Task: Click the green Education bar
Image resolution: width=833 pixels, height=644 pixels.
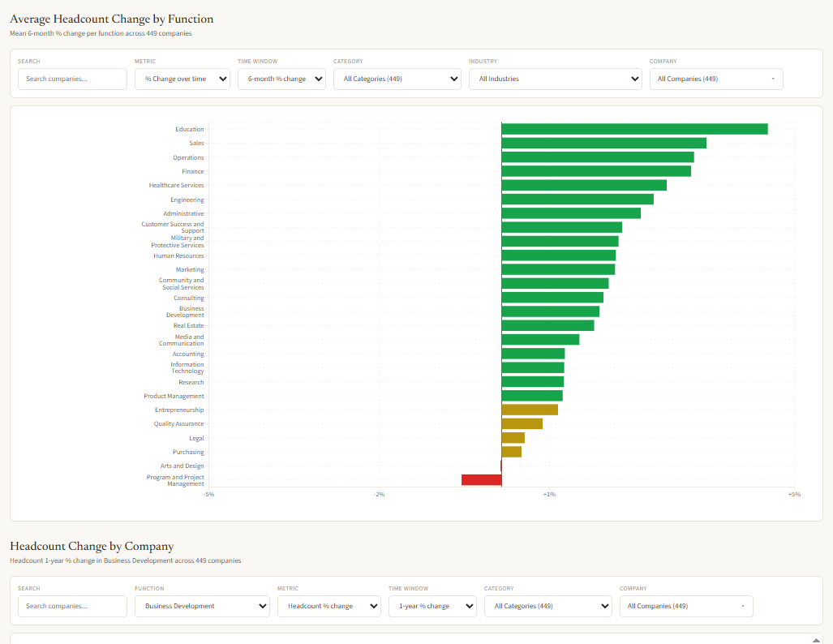Action: [635, 129]
